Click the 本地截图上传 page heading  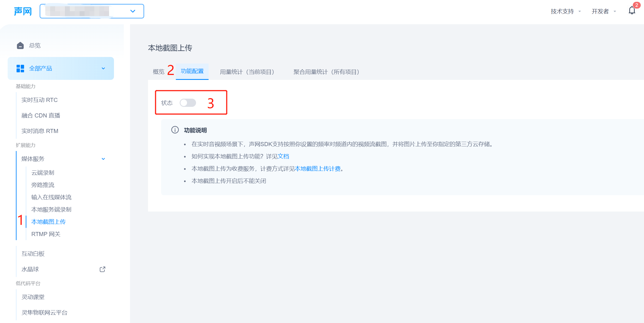tap(170, 48)
